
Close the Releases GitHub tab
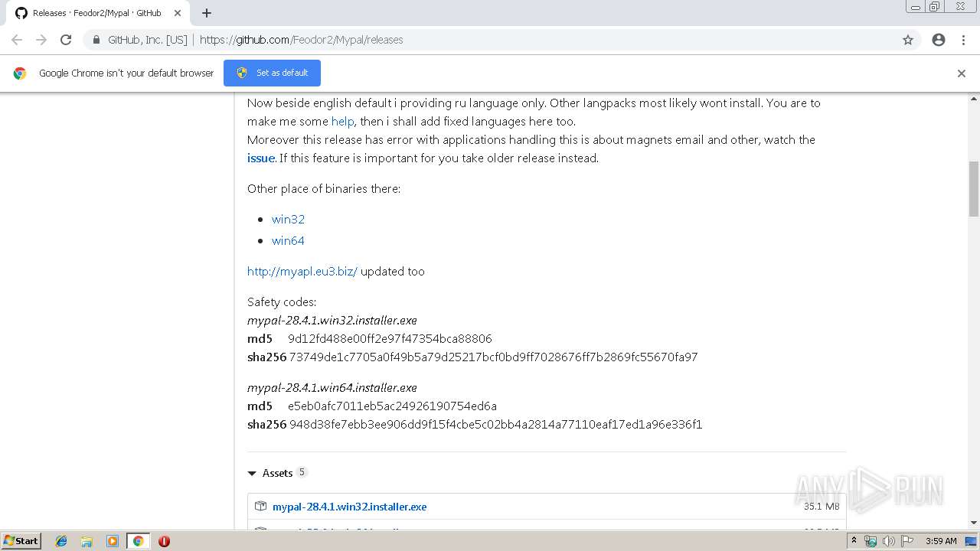(x=177, y=13)
